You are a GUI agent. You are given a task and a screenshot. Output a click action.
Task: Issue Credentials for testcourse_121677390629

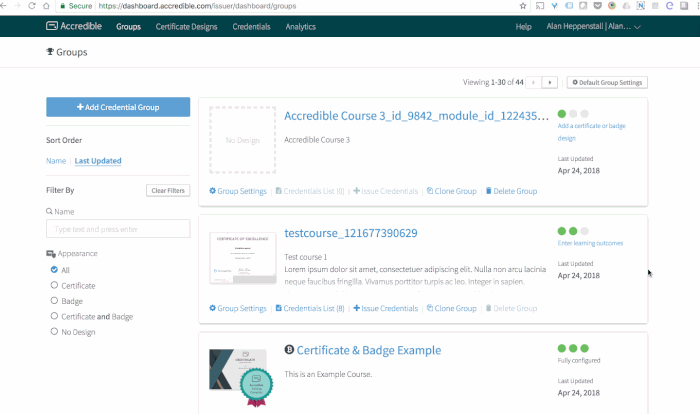(386, 308)
